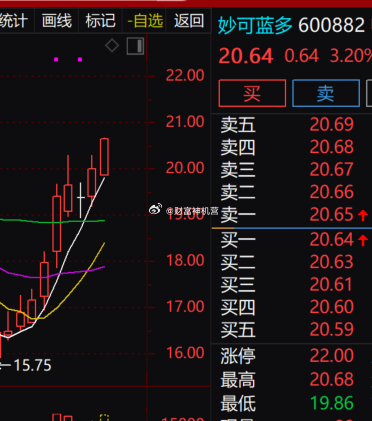Click the 涨停 label
Viewport: 372px width, 421px height.
pos(238,356)
